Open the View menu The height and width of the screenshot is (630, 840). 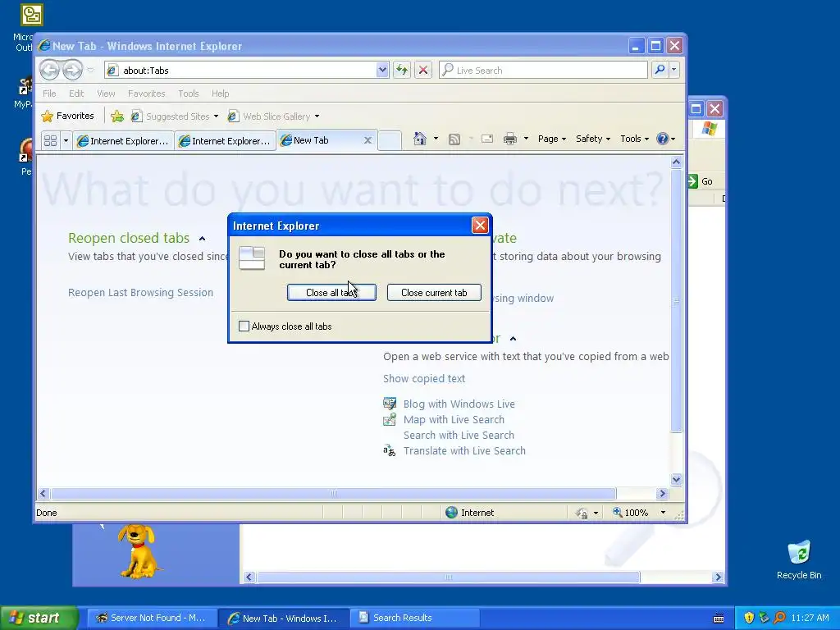tap(106, 94)
